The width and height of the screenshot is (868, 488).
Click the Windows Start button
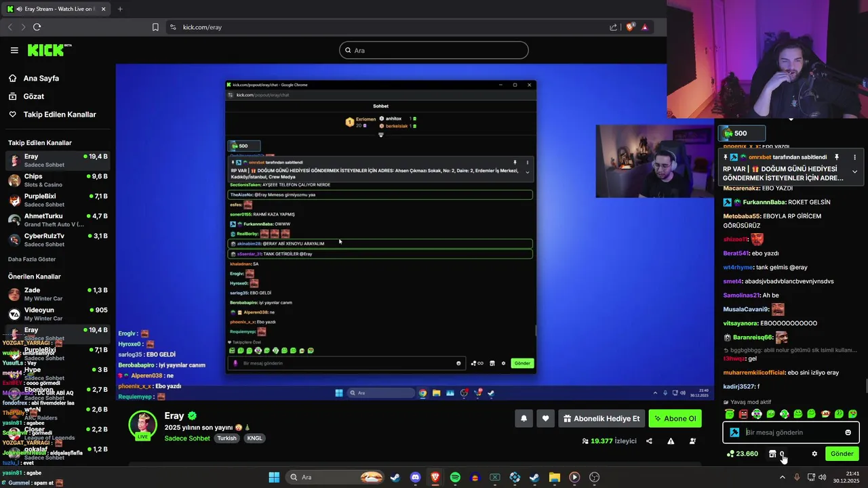click(274, 477)
